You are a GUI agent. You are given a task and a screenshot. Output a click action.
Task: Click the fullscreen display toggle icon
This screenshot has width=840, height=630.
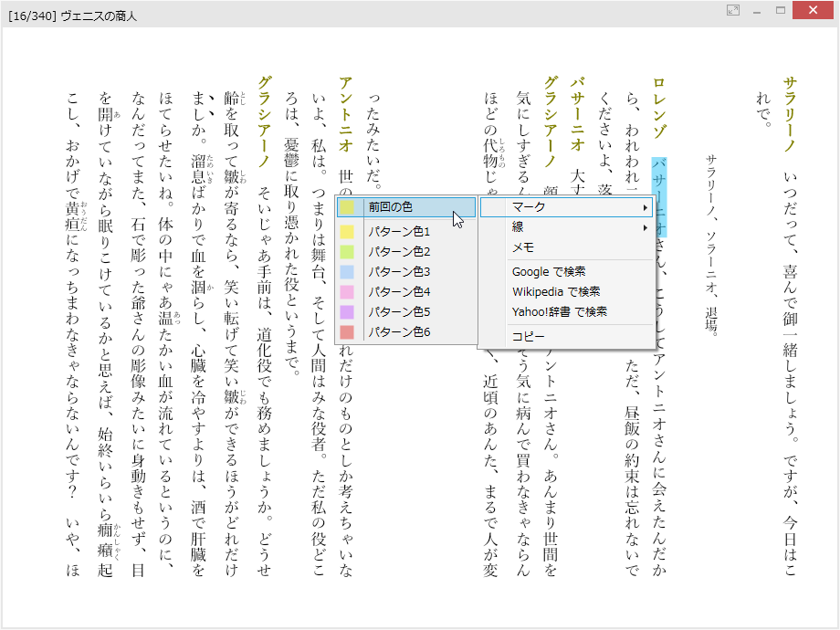click(x=732, y=10)
